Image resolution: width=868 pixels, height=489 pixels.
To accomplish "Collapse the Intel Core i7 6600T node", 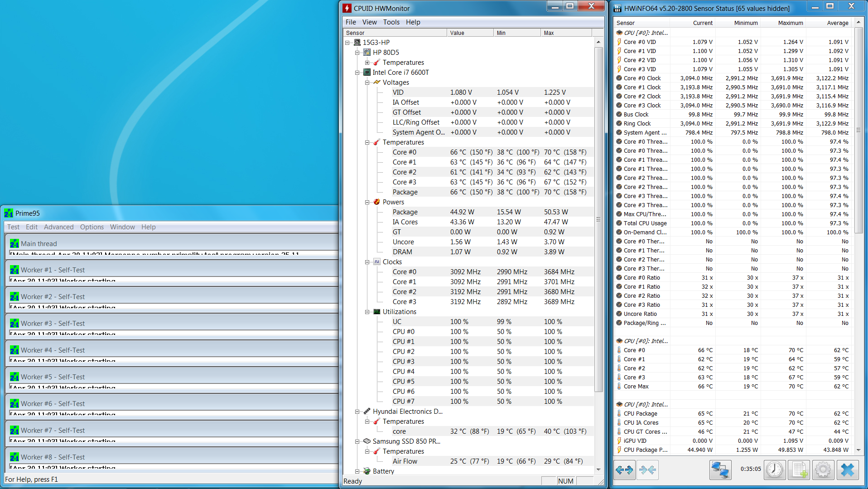I will [357, 73].
